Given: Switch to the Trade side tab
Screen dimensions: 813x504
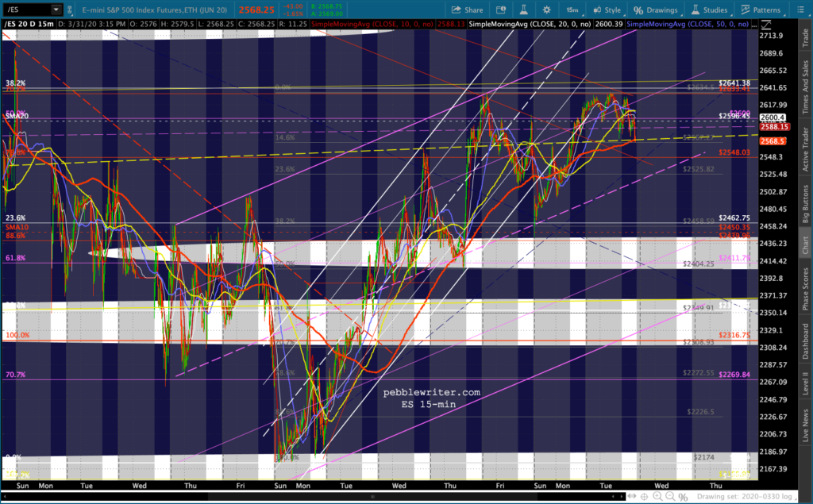Looking at the screenshot, I should pos(805,38).
